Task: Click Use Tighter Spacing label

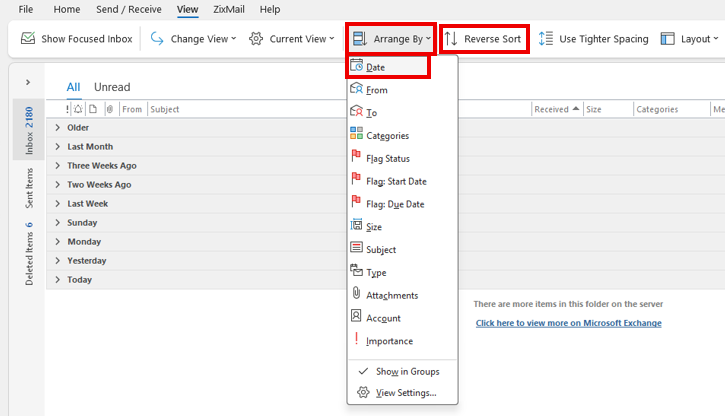Action: pyautogui.click(x=603, y=39)
